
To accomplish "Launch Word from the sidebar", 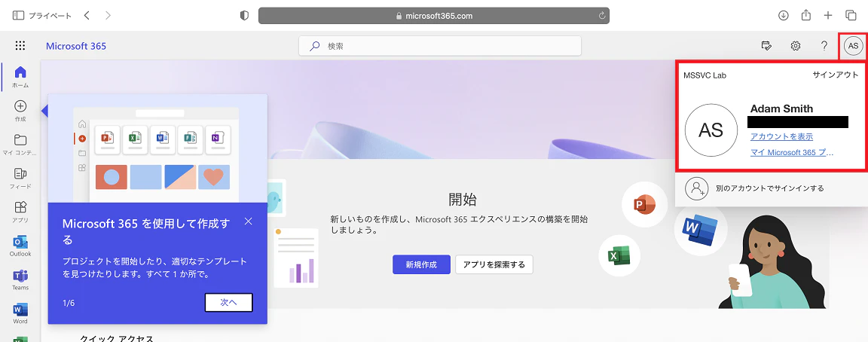I will pyautogui.click(x=20, y=313).
